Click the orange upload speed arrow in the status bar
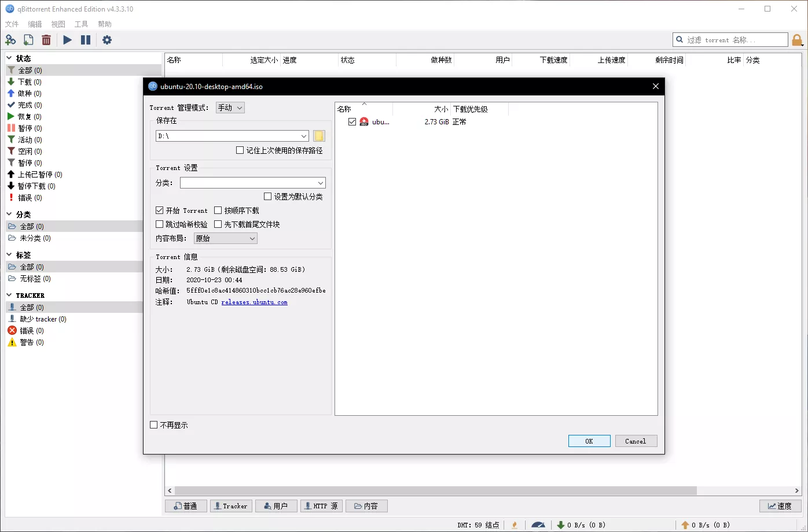The height and width of the screenshot is (532, 808). [x=685, y=525]
